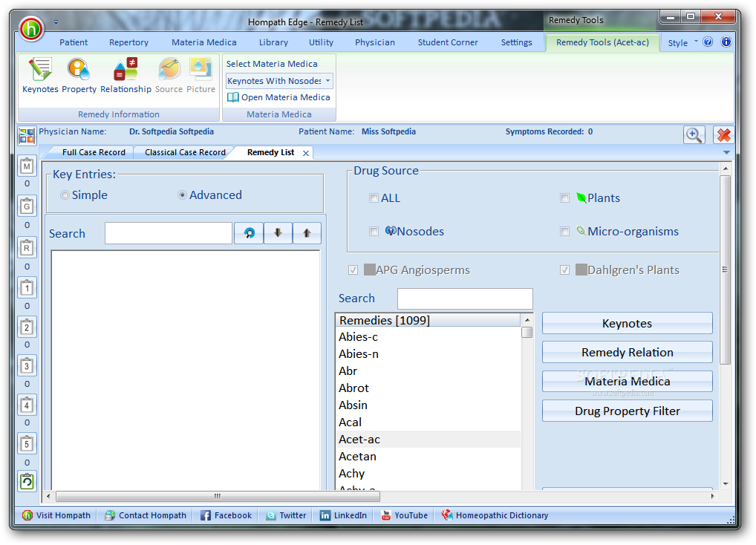Check the ALL drug source checkbox
Image resolution: width=756 pixels, height=545 pixels.
click(x=374, y=198)
